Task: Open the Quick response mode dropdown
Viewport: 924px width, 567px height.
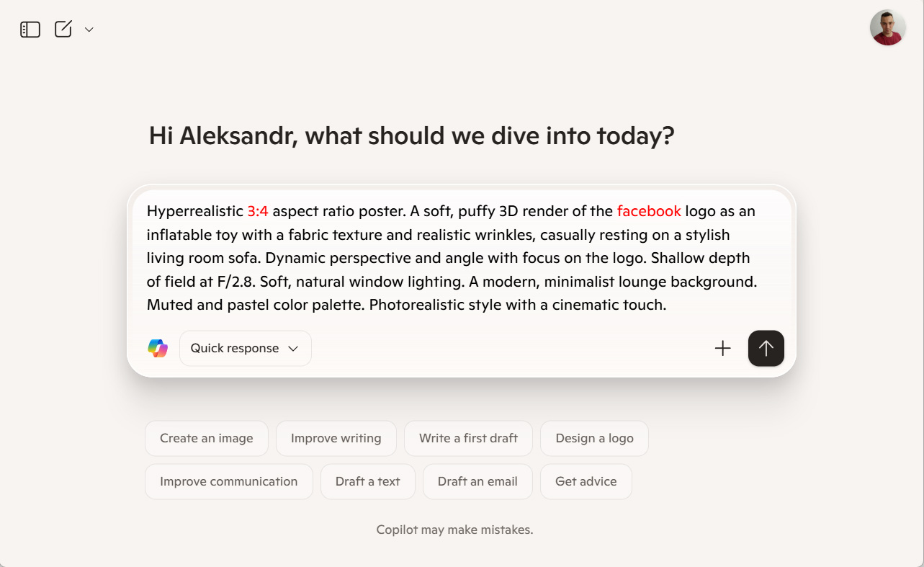Action: coord(245,348)
